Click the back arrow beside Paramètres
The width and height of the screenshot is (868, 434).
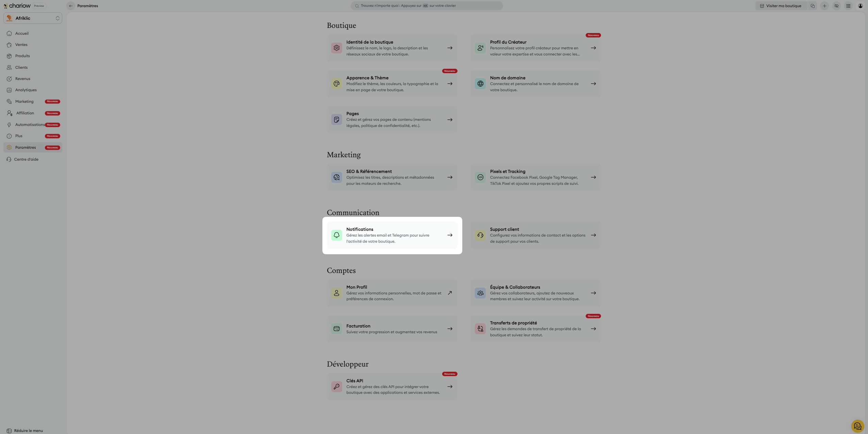tap(71, 6)
